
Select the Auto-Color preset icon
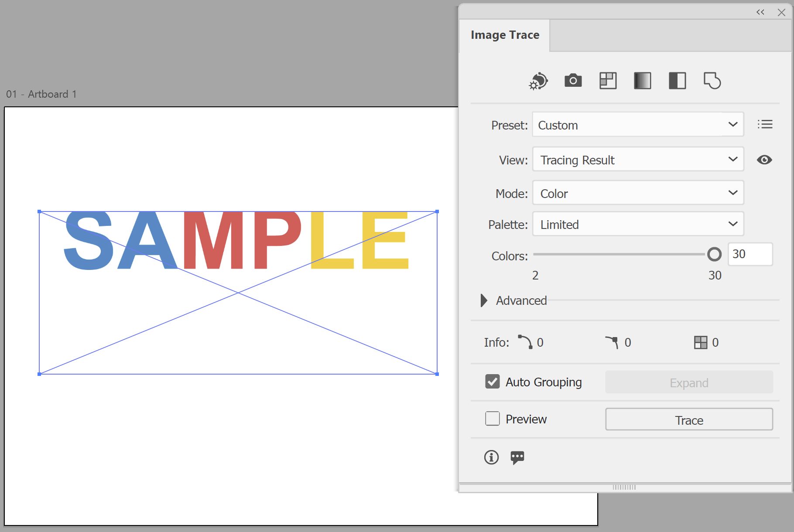[538, 81]
